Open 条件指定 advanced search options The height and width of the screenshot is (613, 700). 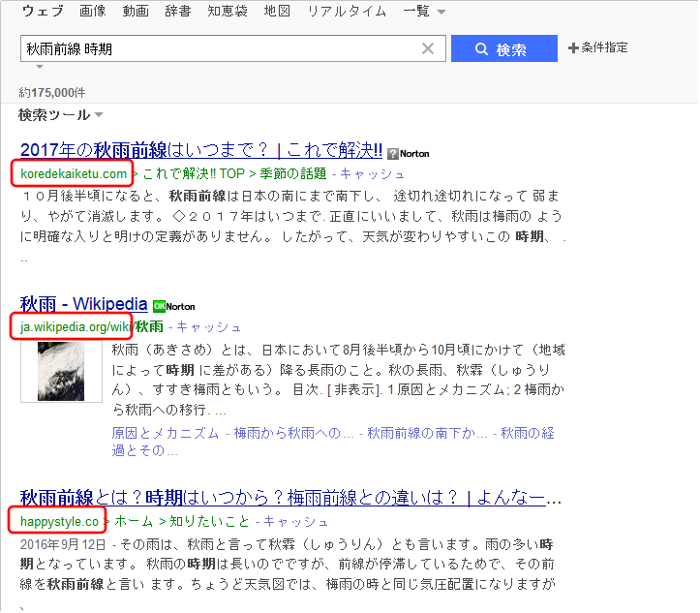[597, 47]
